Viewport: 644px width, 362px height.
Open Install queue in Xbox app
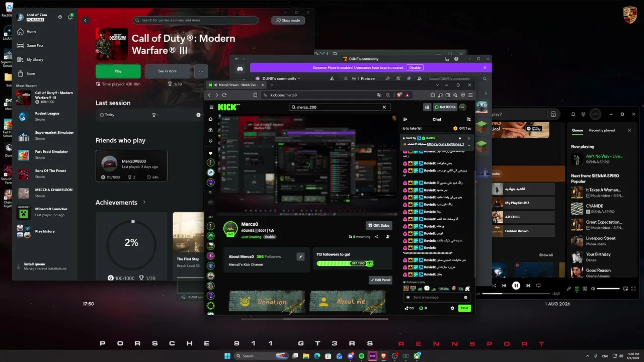click(x=45, y=266)
